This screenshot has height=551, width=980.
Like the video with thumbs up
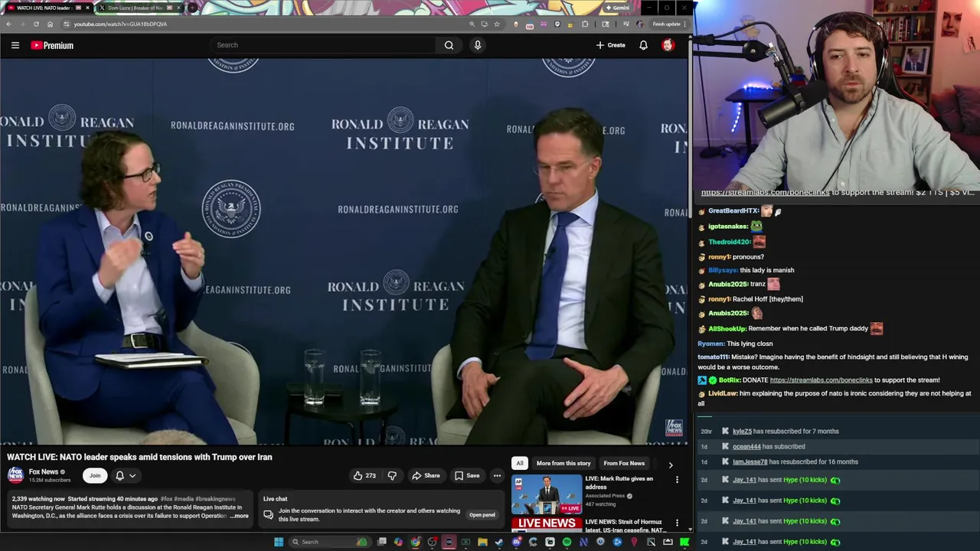(364, 476)
